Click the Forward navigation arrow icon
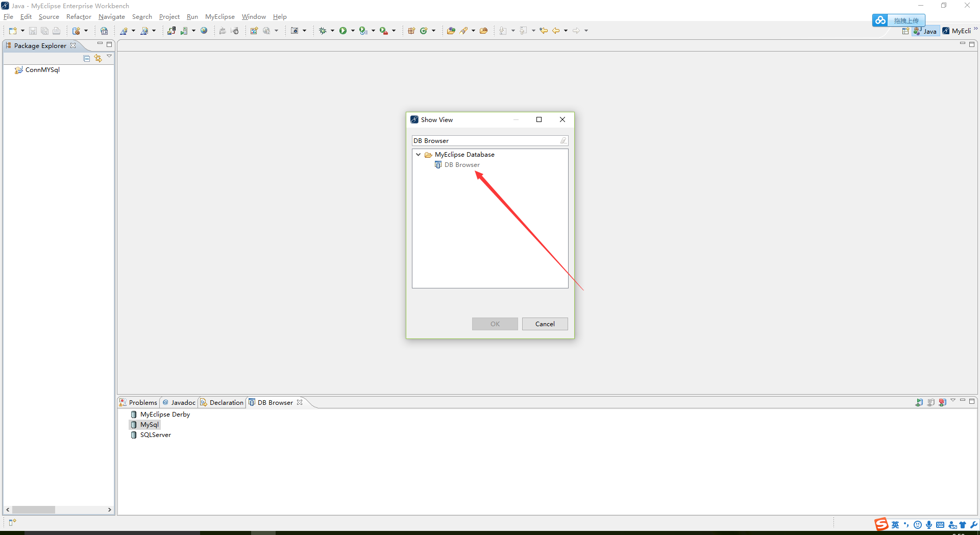Image resolution: width=980 pixels, height=535 pixels. pyautogui.click(x=576, y=31)
